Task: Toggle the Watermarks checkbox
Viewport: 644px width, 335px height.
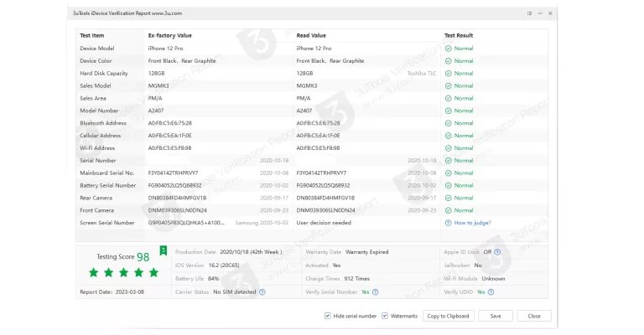Action: coord(384,316)
